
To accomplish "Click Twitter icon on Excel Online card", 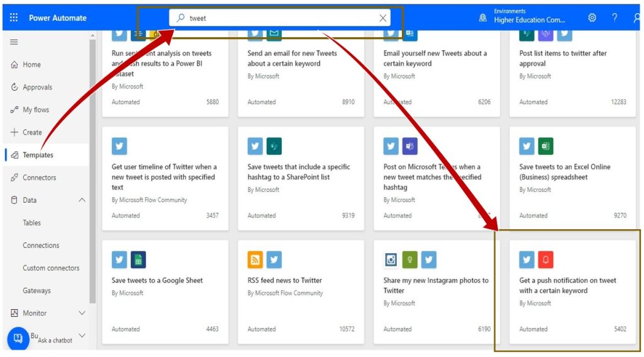I will (526, 146).
